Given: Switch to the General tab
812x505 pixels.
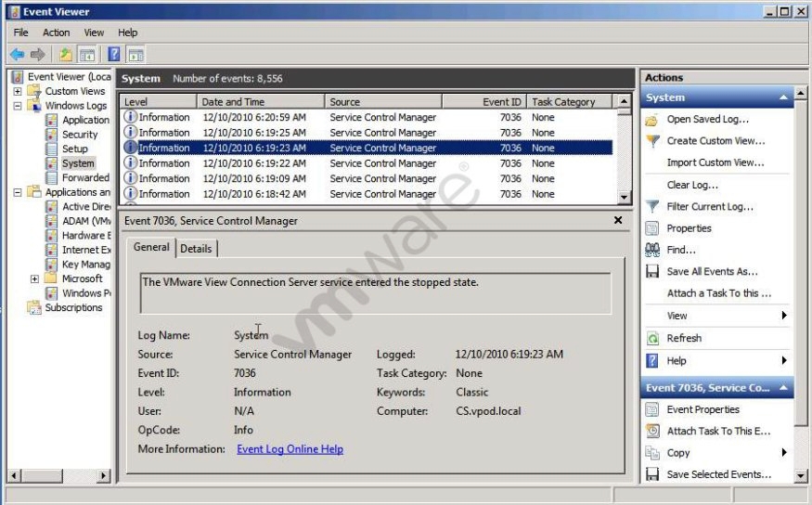Looking at the screenshot, I should (x=151, y=247).
